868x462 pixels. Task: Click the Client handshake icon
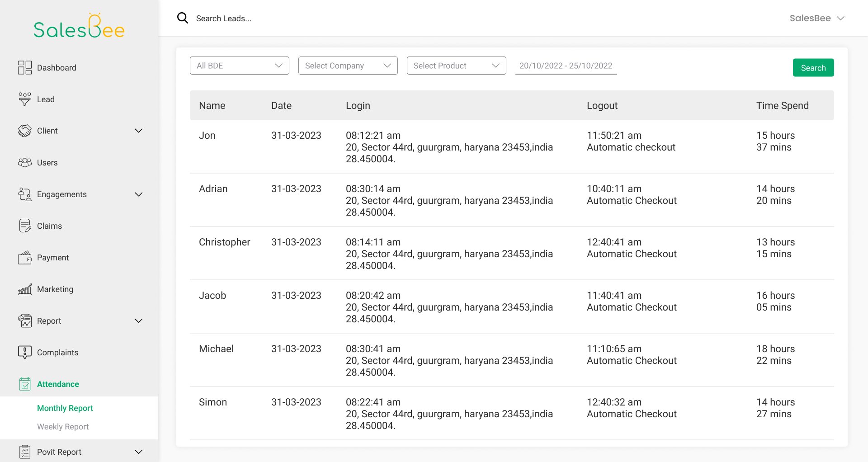tap(24, 131)
